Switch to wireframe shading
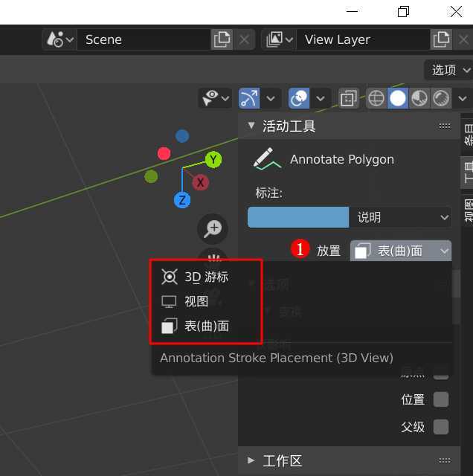Viewport: 473px width, 476px height. (376, 98)
